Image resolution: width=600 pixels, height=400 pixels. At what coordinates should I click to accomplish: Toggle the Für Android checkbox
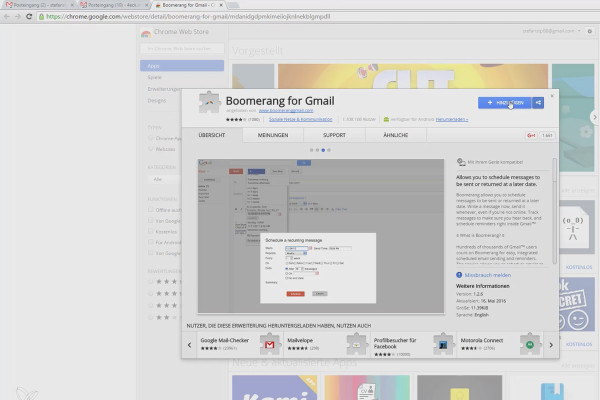[150, 242]
